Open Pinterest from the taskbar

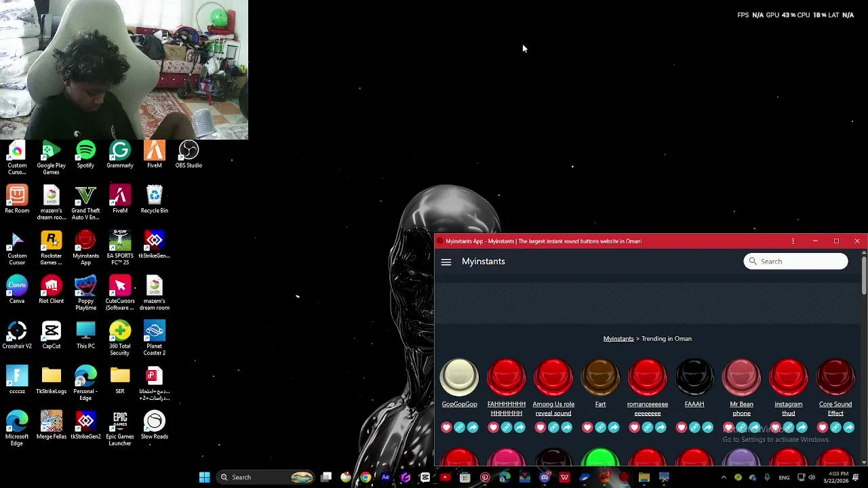485,477
